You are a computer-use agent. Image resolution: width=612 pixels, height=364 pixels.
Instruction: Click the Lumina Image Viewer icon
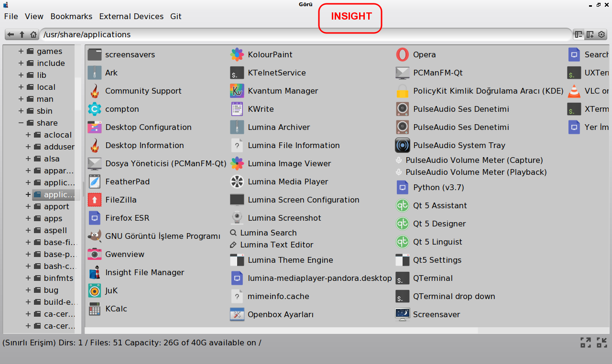237,163
